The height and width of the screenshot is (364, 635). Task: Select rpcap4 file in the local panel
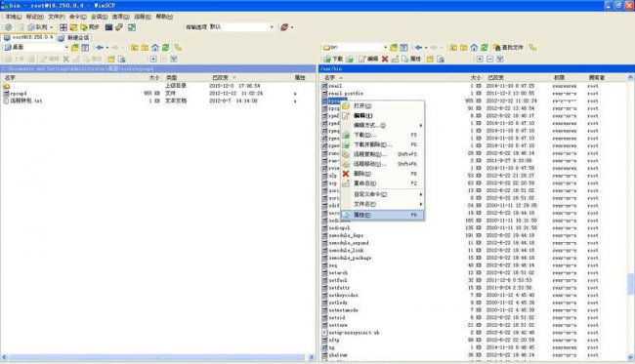click(15, 94)
